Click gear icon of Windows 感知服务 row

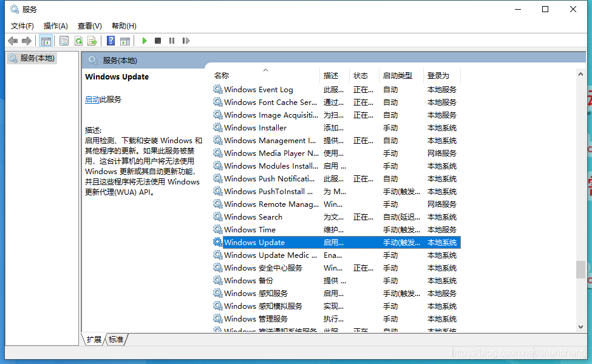[x=217, y=293]
